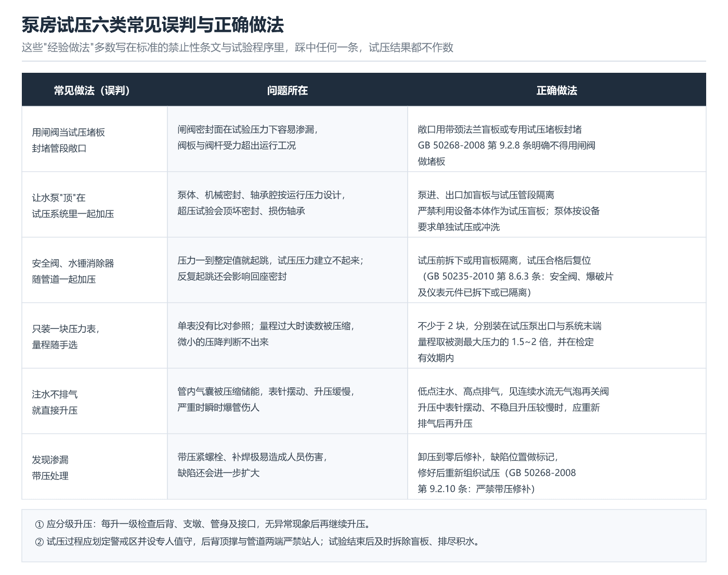Click the cell starting 单表没有比对参照
Screen dimensions: 728x575
(x=288, y=336)
